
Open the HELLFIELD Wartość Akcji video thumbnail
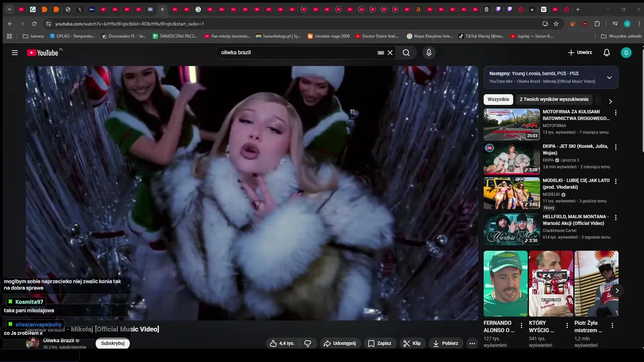click(512, 229)
